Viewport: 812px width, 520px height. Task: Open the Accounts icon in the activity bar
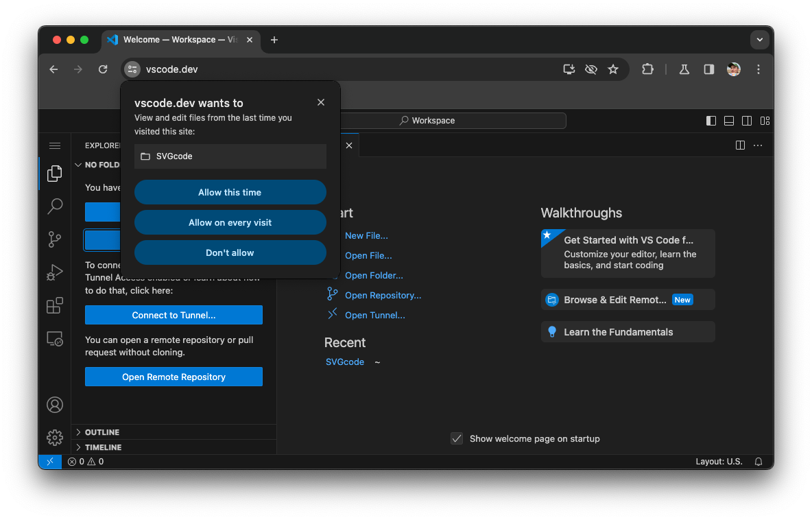tap(55, 405)
